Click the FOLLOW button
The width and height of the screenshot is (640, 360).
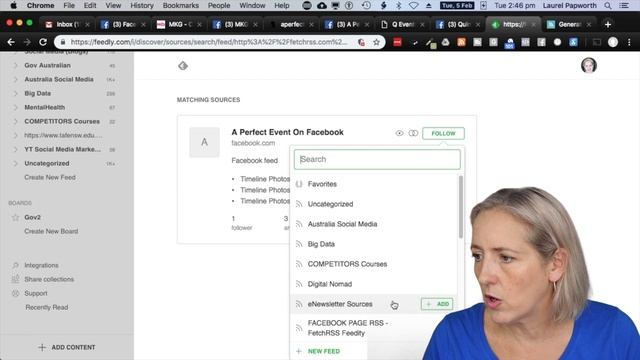point(443,133)
